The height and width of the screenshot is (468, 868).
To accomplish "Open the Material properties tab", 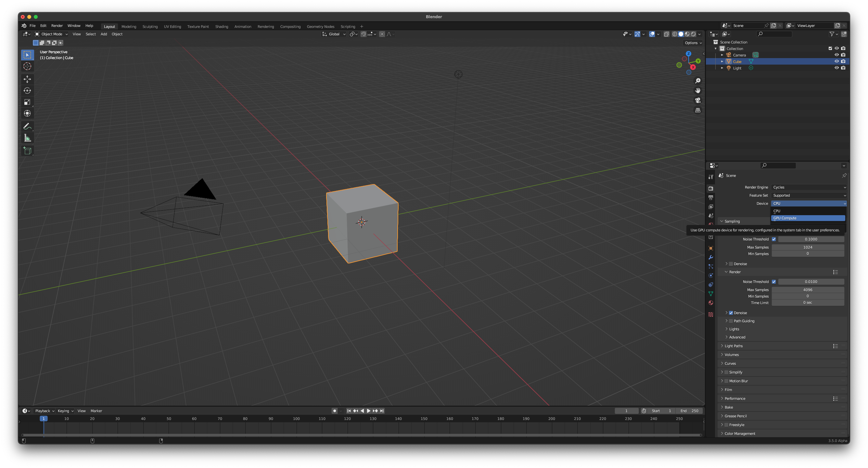I will click(x=711, y=303).
